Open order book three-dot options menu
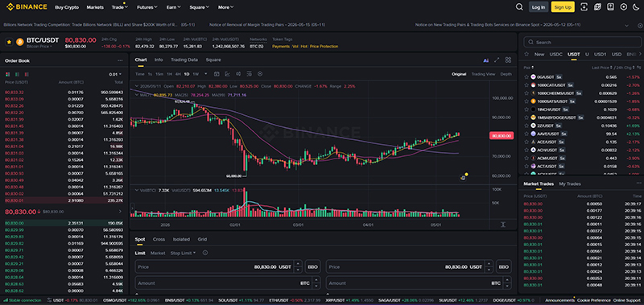This screenshot has height=305, width=644. 120,60
